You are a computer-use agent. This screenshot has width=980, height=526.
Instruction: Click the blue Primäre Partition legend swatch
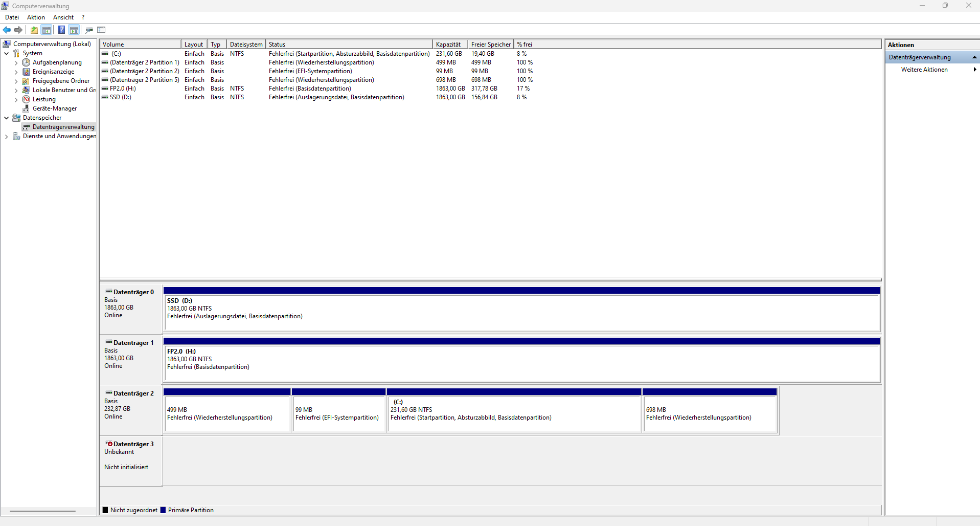point(163,510)
